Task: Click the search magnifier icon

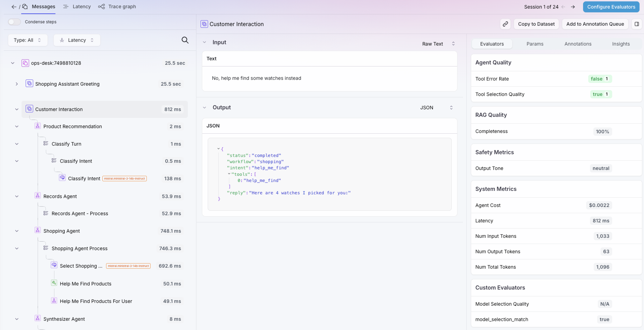Action: point(185,40)
